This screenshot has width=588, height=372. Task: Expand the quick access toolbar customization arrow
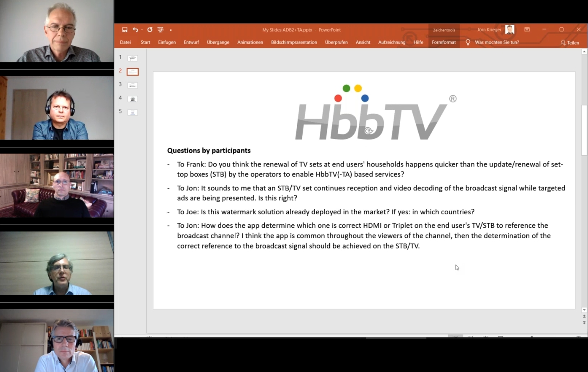tap(171, 30)
